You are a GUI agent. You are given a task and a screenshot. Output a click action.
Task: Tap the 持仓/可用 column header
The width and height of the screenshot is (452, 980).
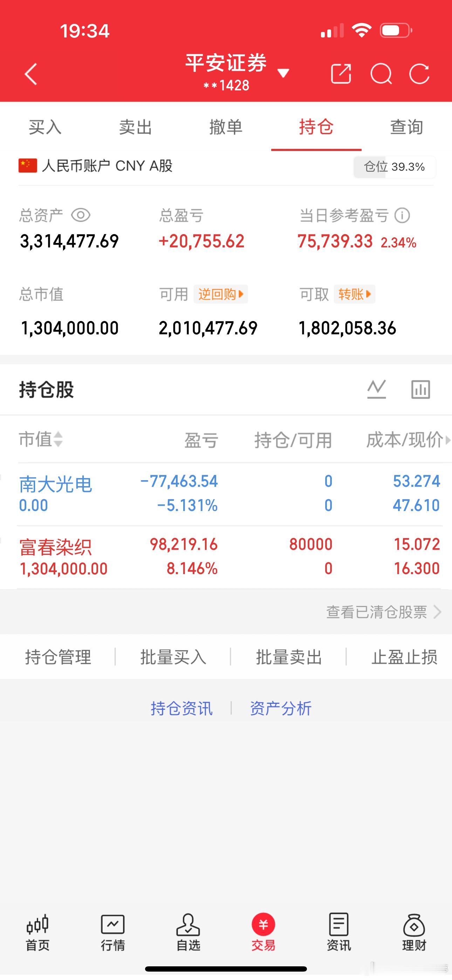293,440
